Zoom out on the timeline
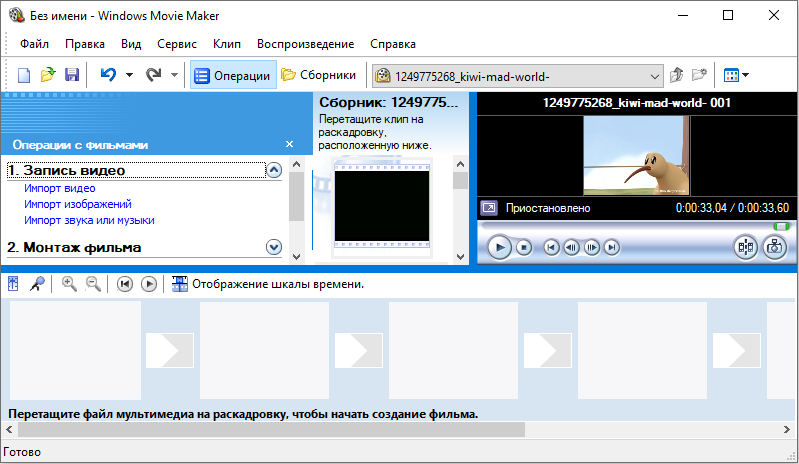The height and width of the screenshot is (464, 799). 93,284
